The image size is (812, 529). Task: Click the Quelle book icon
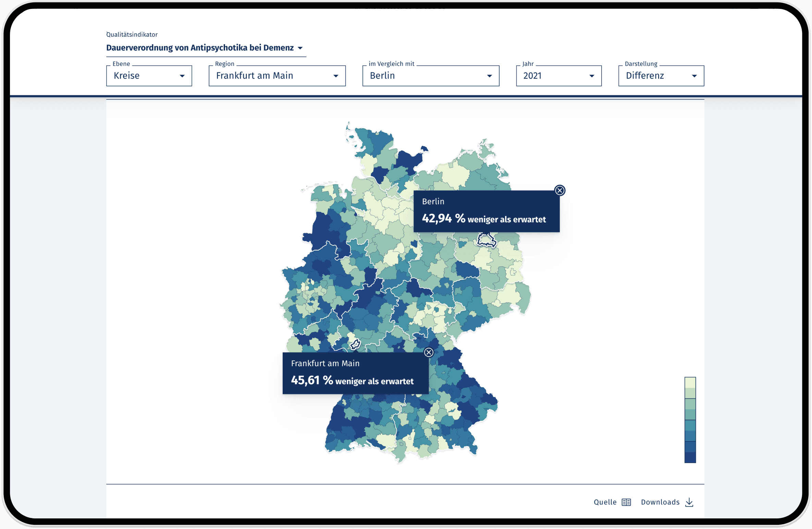pyautogui.click(x=626, y=502)
